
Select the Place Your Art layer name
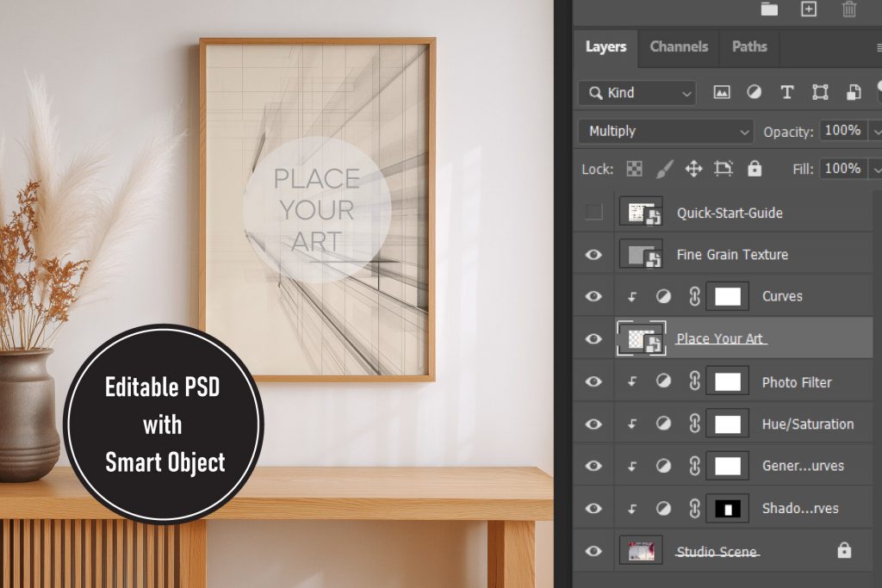719,338
